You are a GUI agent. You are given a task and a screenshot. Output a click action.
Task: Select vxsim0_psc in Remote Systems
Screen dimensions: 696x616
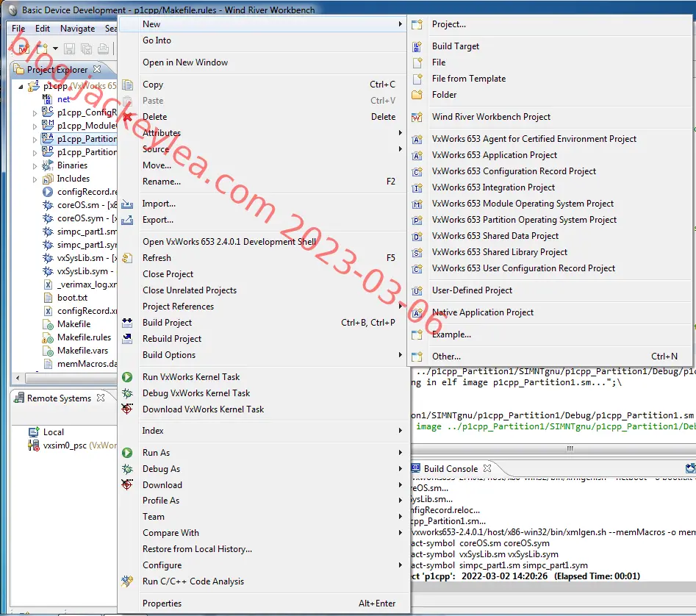tap(65, 445)
